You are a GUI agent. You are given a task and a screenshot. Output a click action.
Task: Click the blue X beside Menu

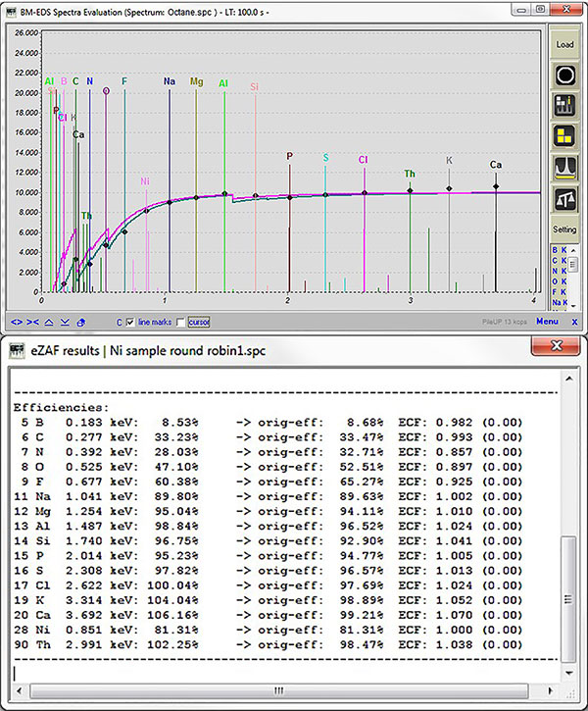[574, 322]
